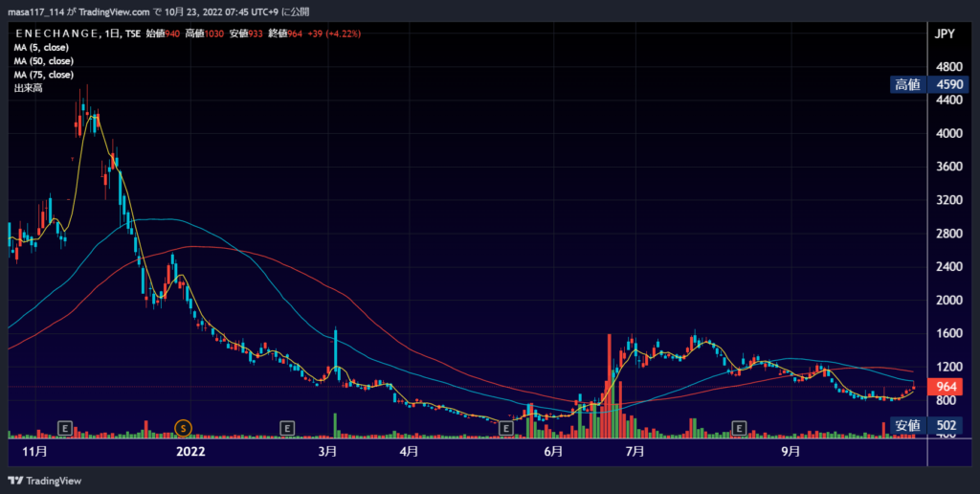
Task: Click the +39 (+4.22%) change value
Action: tap(334, 34)
